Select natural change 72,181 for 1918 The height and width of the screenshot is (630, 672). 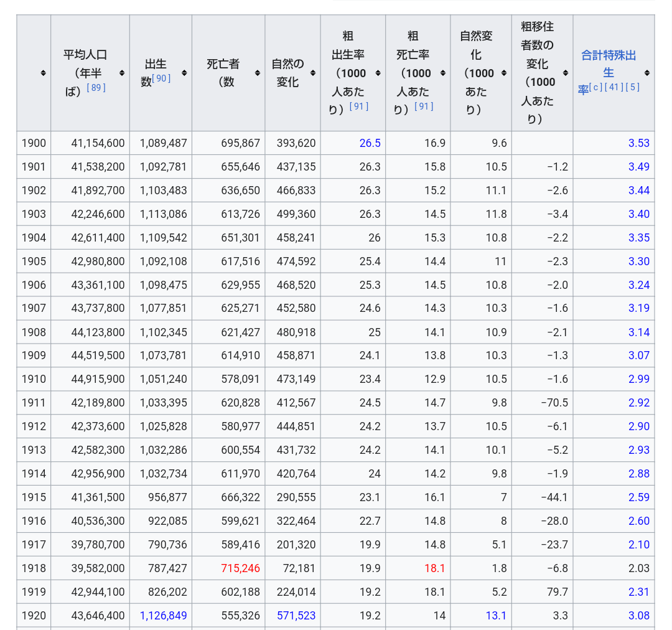[x=292, y=568]
